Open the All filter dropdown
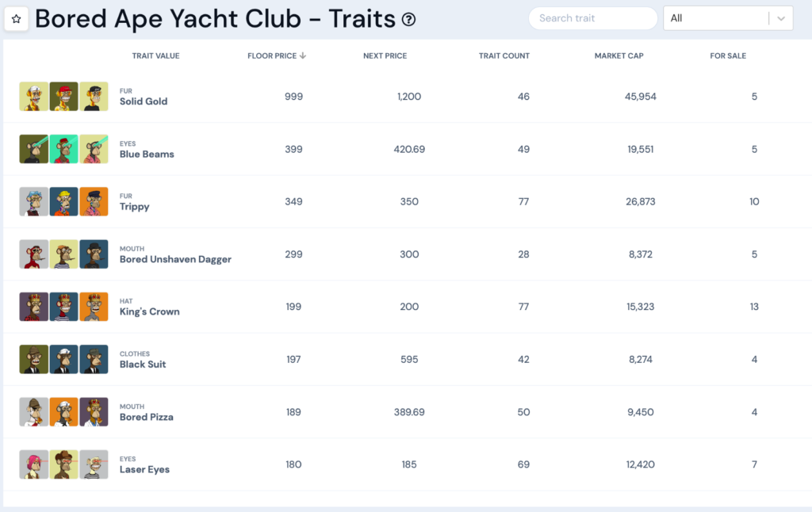Screen dimensions: 812x512 [728, 18]
